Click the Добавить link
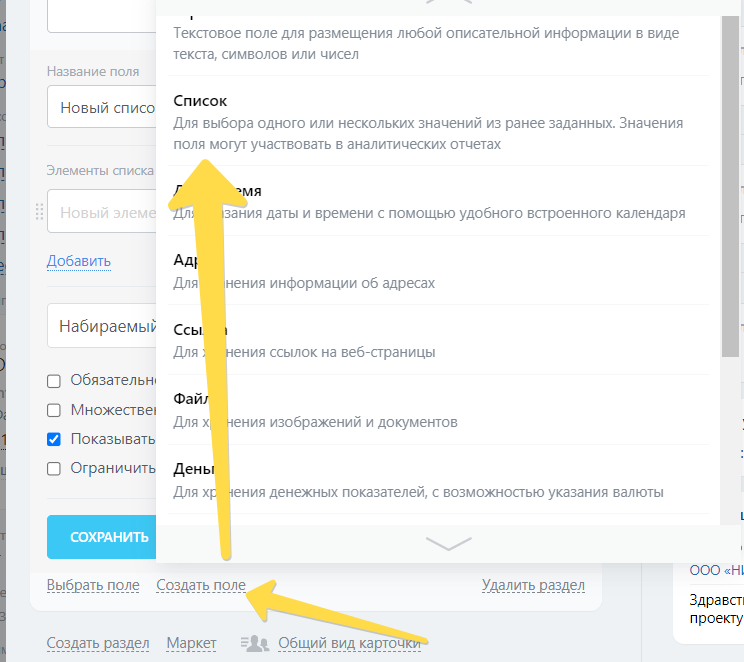This screenshot has width=744, height=662. 79,261
